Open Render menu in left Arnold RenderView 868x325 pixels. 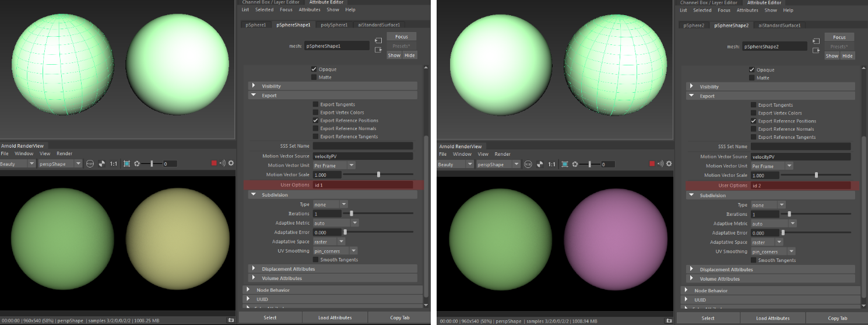[65, 153]
